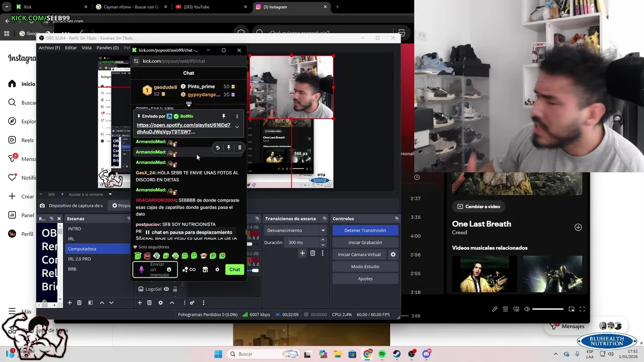Add One Last Breath to library with plus icon

(578, 227)
